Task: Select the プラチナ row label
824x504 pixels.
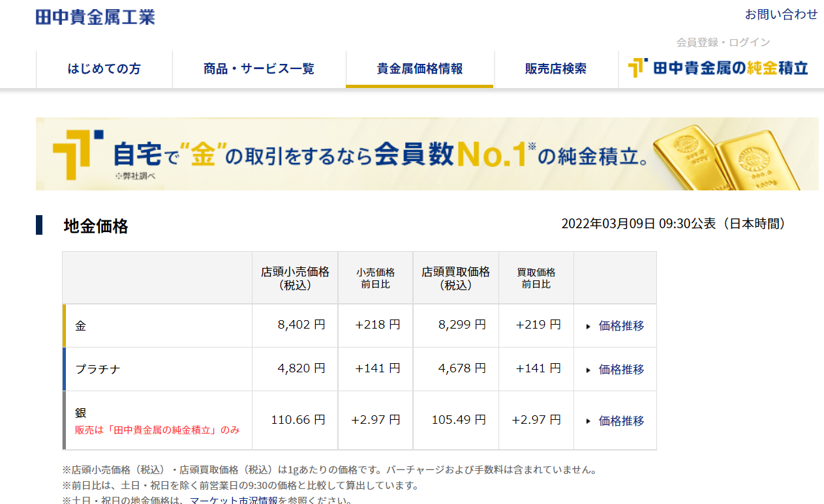Action: coord(97,369)
